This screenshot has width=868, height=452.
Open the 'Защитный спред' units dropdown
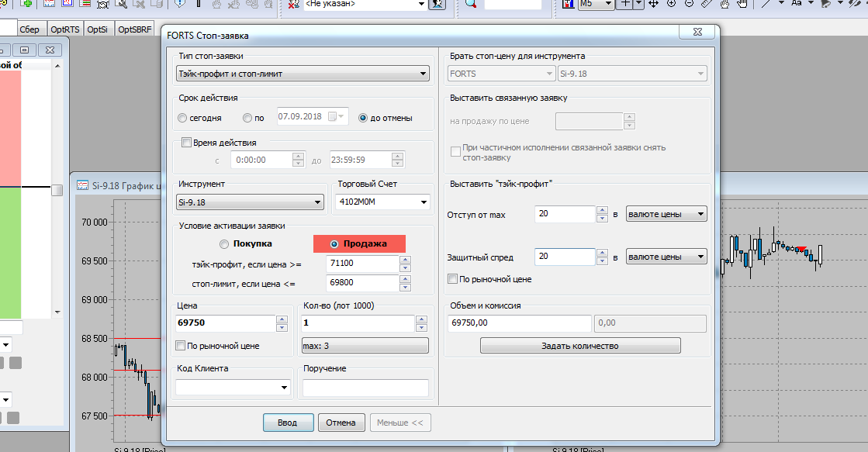click(x=666, y=257)
